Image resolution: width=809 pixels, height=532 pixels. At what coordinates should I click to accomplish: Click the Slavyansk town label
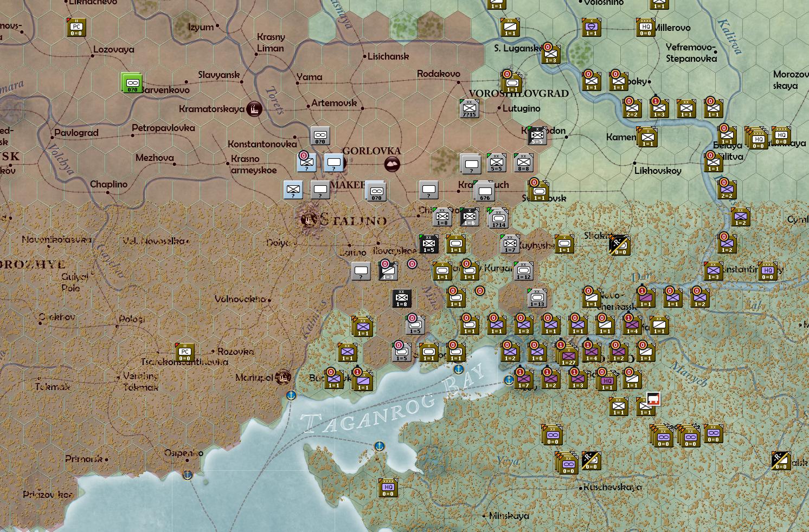219,75
